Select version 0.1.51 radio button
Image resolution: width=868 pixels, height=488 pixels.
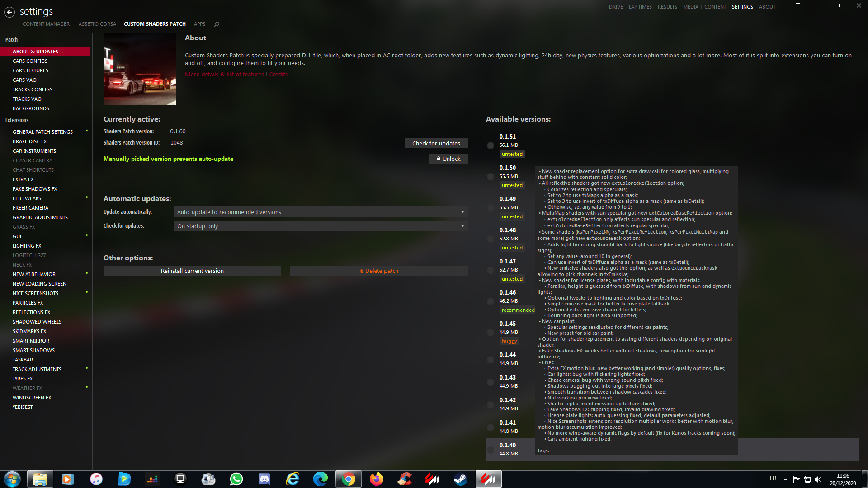[x=491, y=145]
